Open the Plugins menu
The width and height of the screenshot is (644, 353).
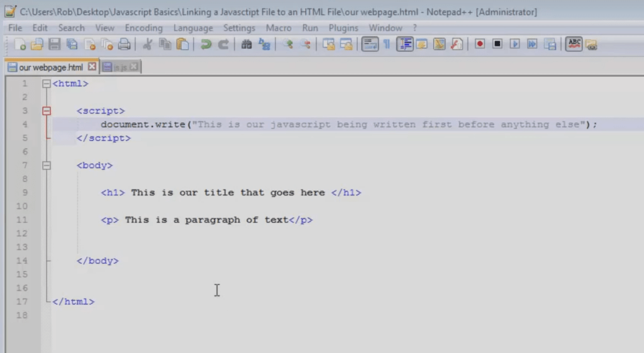[x=343, y=28]
